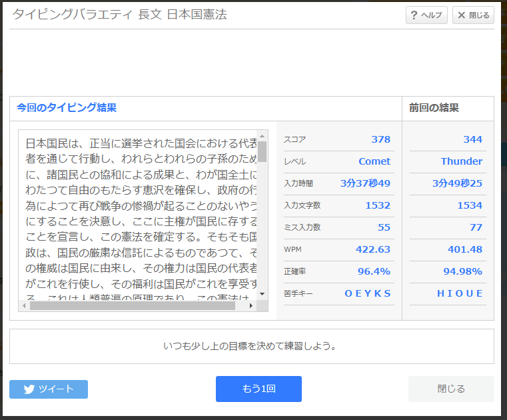The image size is (507, 420).
Task: Open the ヘルプ help button
Action: 426,15
